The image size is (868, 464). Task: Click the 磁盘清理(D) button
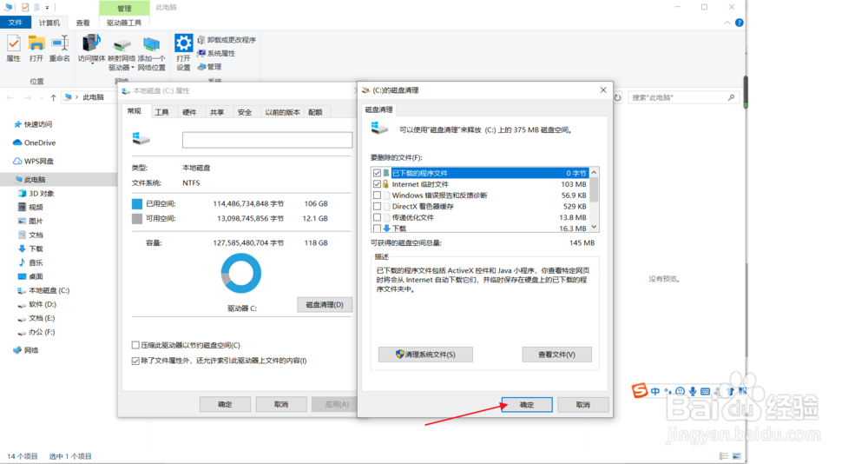pos(325,304)
